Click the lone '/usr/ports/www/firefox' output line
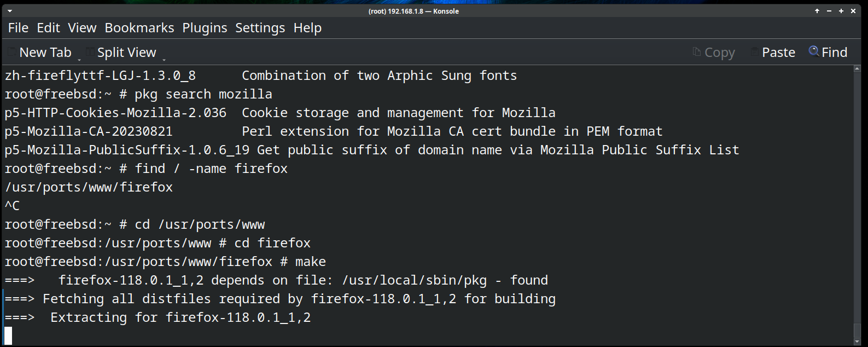The width and height of the screenshot is (868, 347). [x=89, y=187]
